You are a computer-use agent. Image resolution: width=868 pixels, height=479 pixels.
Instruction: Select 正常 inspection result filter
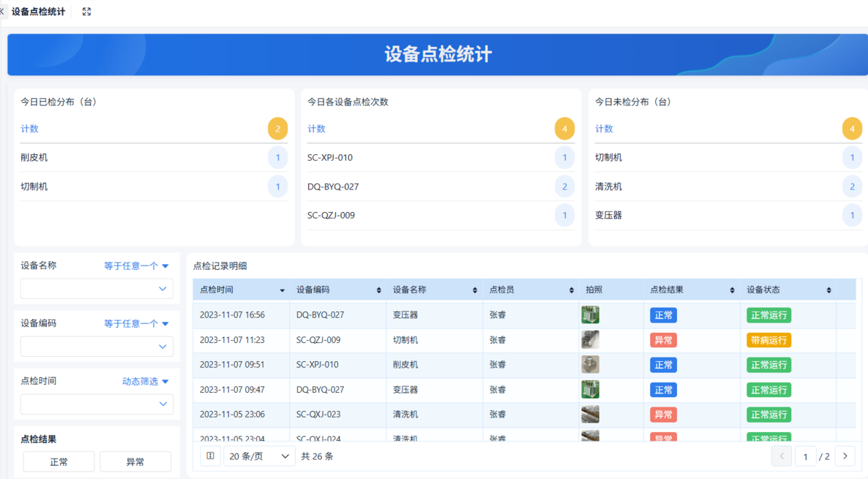[59, 462]
